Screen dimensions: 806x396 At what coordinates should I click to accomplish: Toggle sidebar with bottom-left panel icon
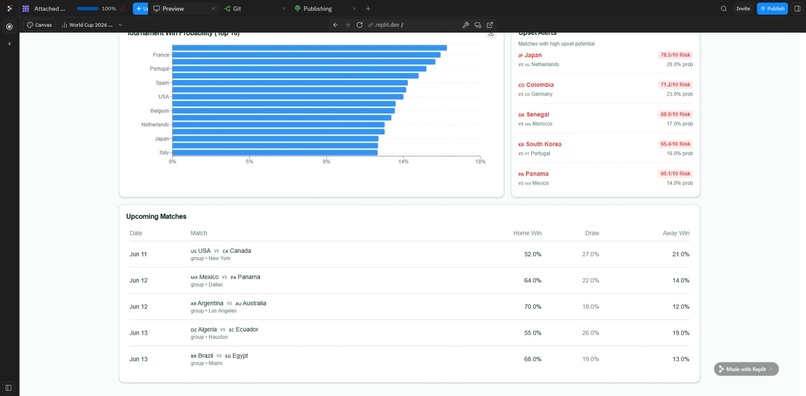[9, 387]
